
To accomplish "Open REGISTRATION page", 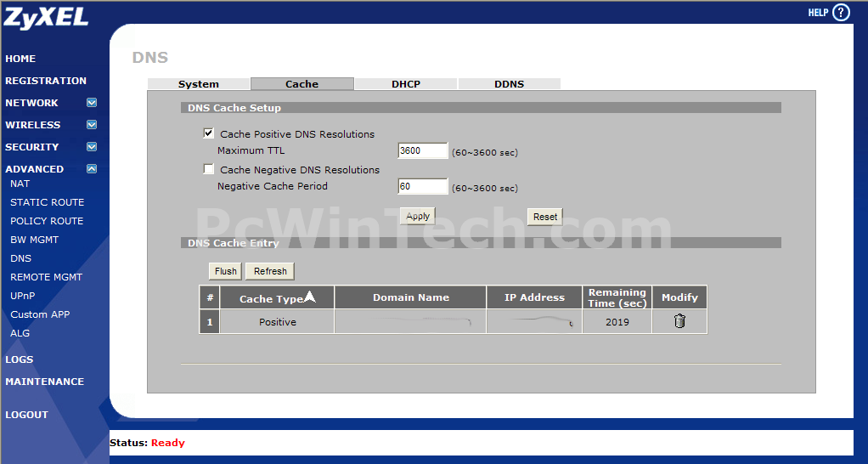I will 46,81.
